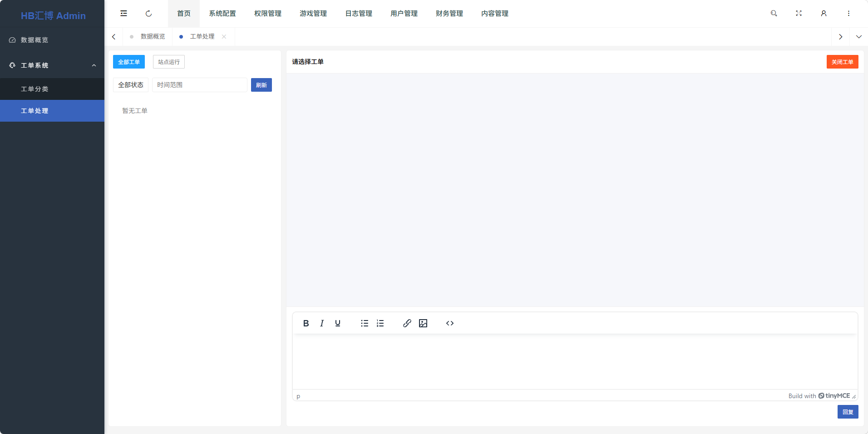Screen dimensions: 868x434
Task: Open the 财务管理 top menu
Action: [x=449, y=14]
